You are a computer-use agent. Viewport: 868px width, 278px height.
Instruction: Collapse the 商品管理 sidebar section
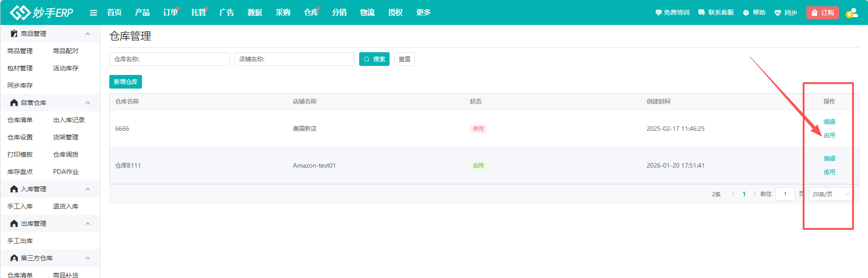click(88, 34)
